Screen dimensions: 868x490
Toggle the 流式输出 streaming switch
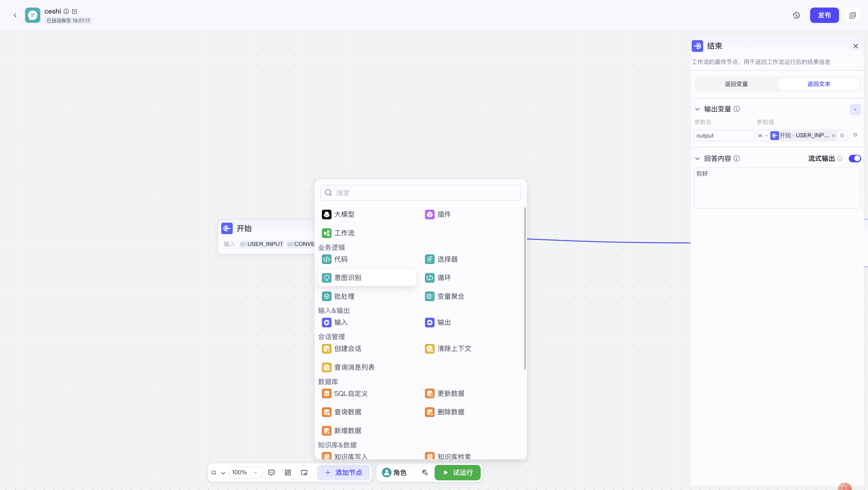click(x=854, y=158)
